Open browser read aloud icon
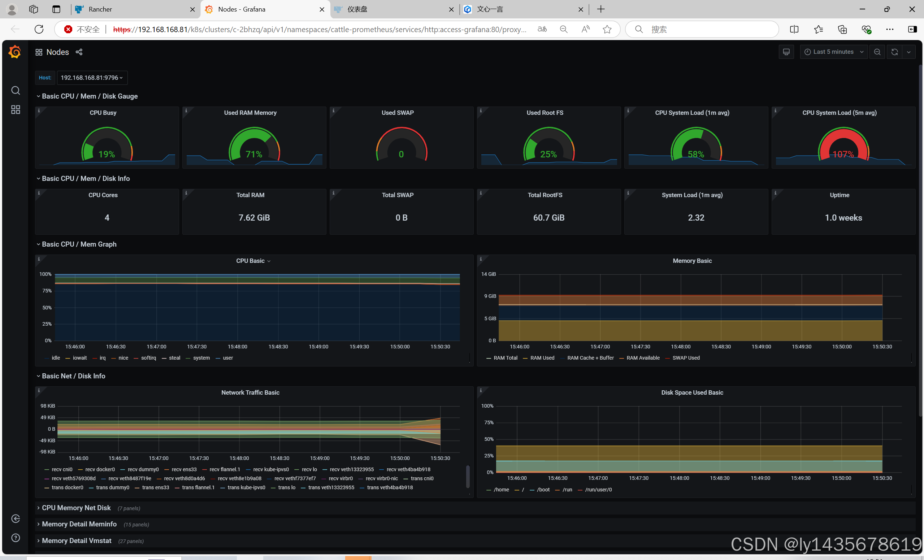 tap(585, 29)
